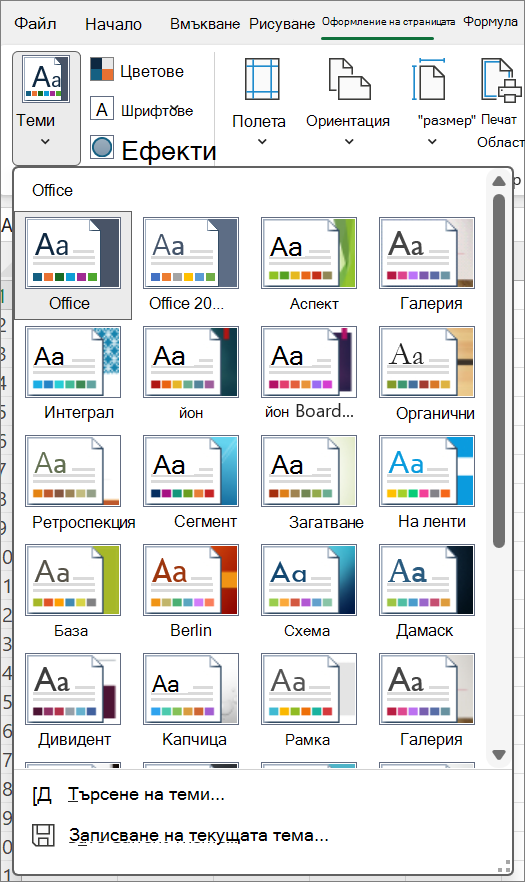Select the Оформление на страницата tab
525x882 pixels.
coord(388,22)
